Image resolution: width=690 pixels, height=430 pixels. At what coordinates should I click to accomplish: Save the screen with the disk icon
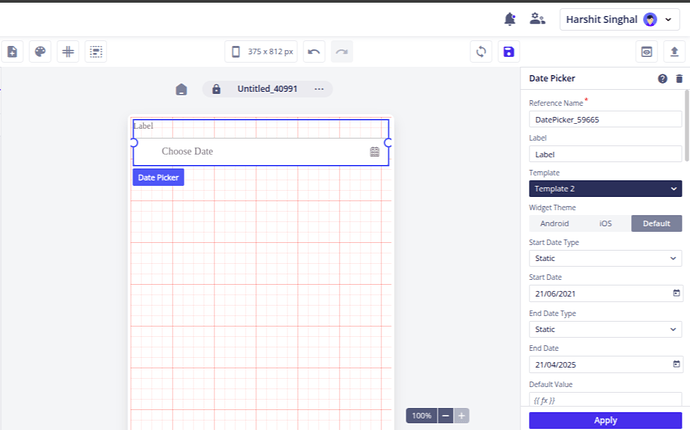pyautogui.click(x=509, y=52)
